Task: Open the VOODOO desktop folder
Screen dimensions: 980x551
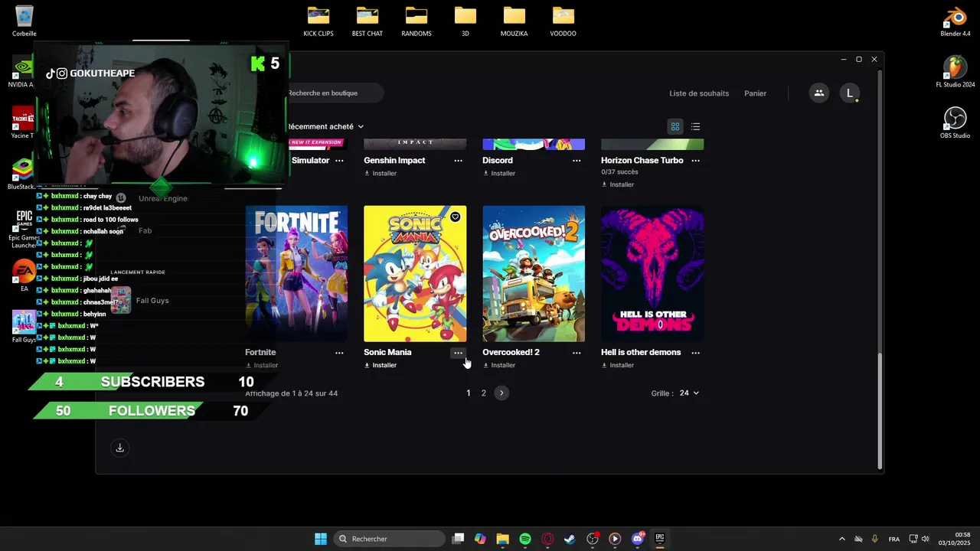Action: click(563, 21)
